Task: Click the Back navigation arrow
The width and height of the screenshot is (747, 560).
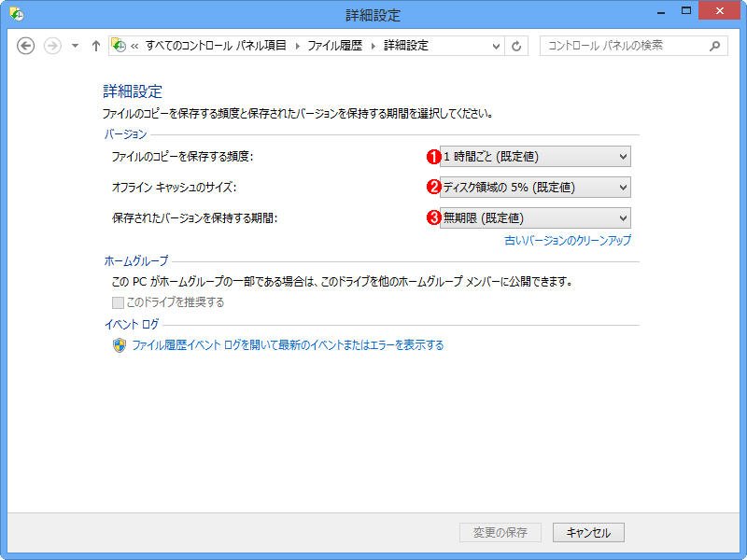Action: pyautogui.click(x=26, y=46)
